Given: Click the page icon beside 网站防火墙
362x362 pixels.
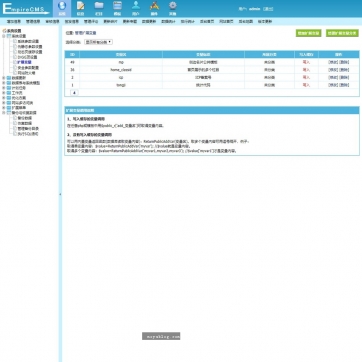Looking at the screenshot, I should pyautogui.click(x=15, y=72).
